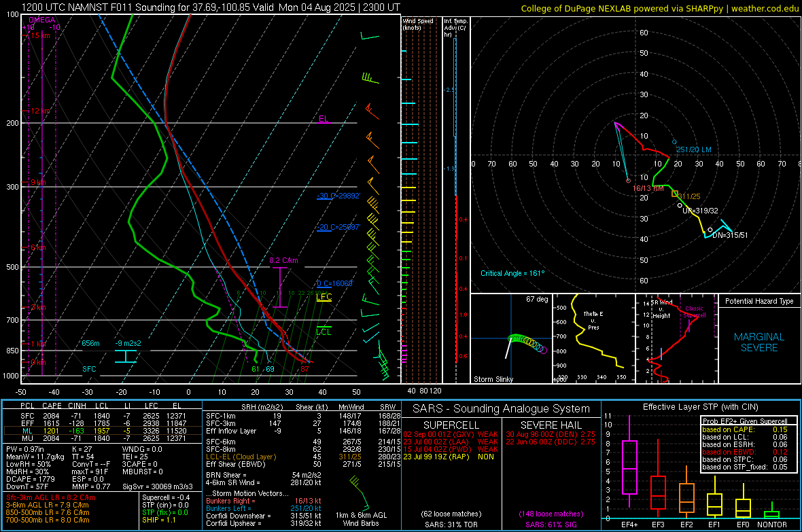Screen dimensions: 802x532
Task: Click the Effective Layer STP (with CIN) title
Action: pos(700,407)
